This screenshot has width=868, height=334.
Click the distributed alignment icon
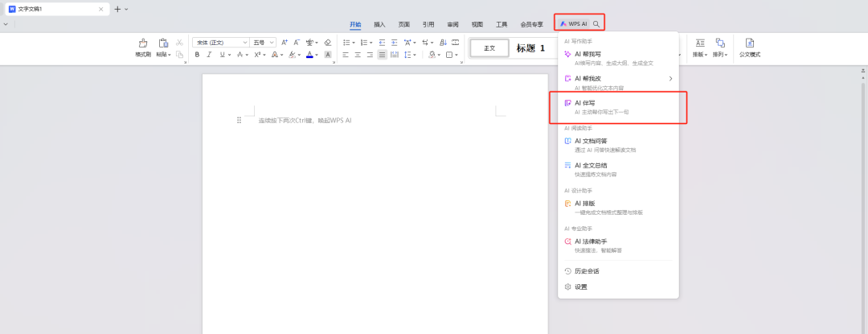pyautogui.click(x=394, y=54)
